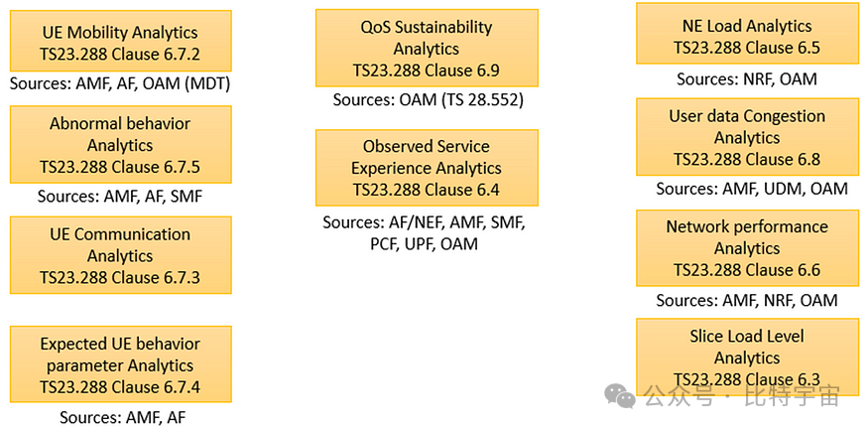Click Expected UE behavior parameter Analytics box
The image size is (868, 430).
[120, 365]
